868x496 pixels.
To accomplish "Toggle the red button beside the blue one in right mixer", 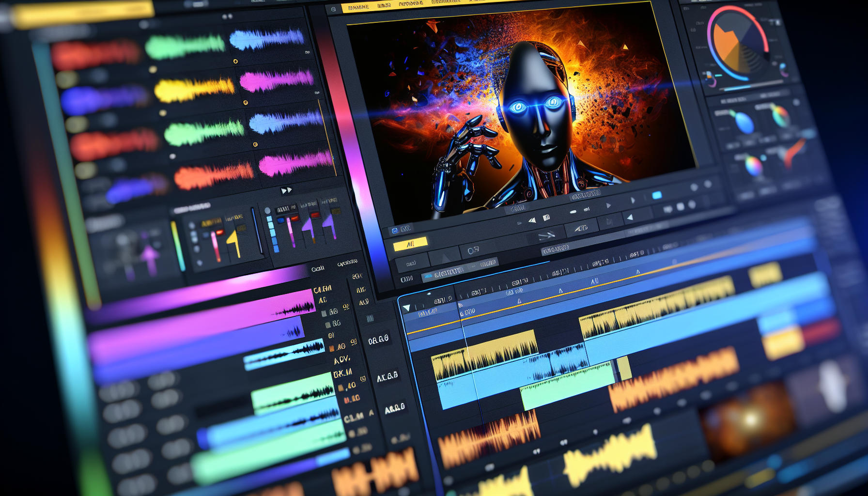I will tap(295, 218).
